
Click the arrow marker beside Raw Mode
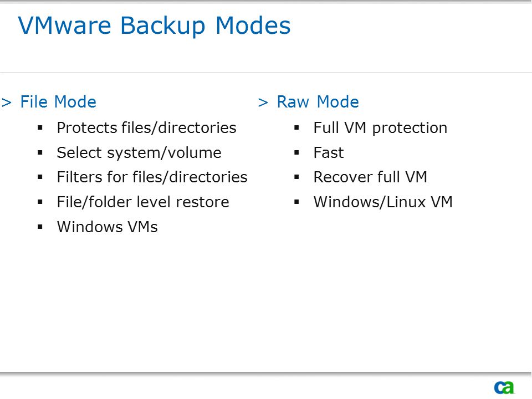coord(263,103)
